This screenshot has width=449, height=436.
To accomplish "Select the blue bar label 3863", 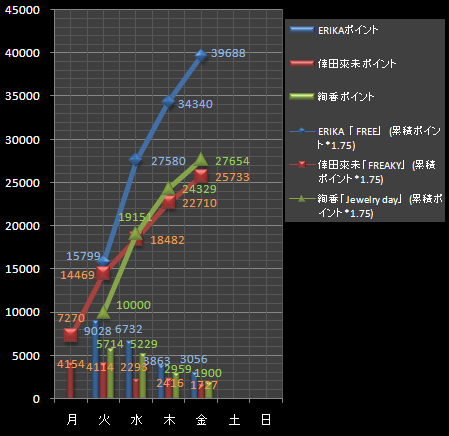I will [157, 361].
